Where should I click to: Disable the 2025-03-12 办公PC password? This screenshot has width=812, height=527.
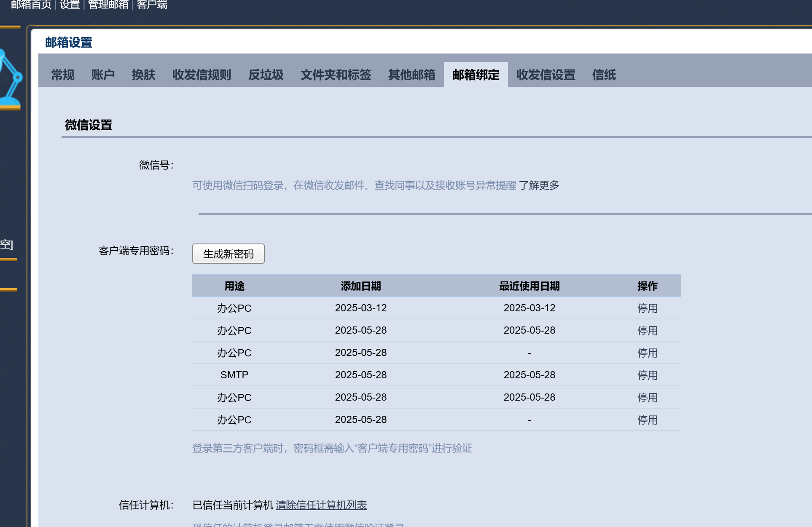pos(647,308)
